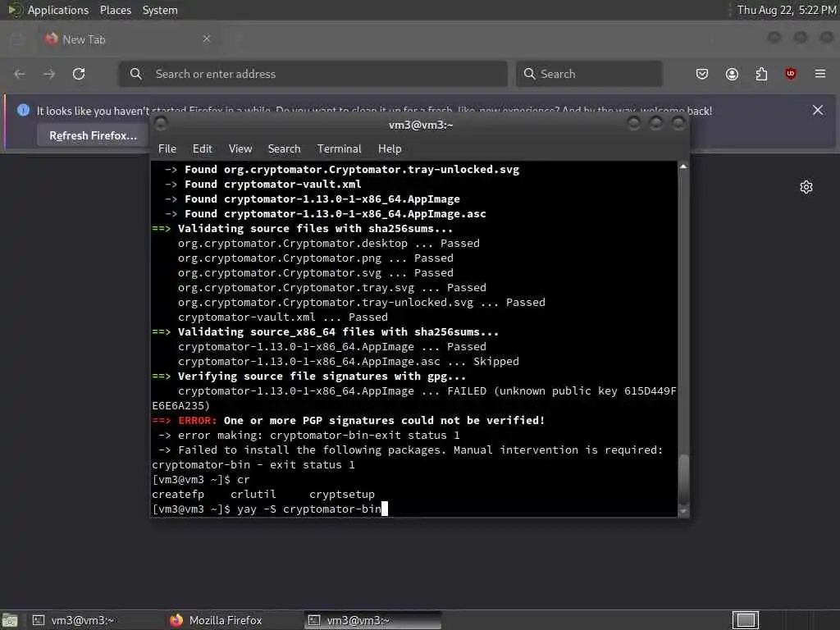Click the info icon in notification bar

23,111
